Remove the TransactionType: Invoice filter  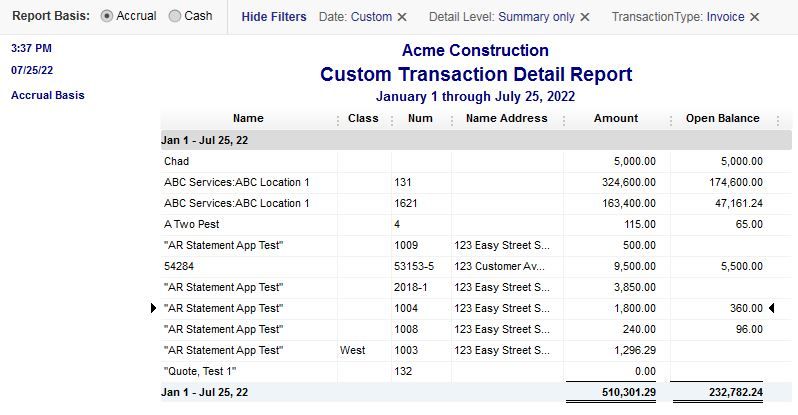(x=754, y=17)
